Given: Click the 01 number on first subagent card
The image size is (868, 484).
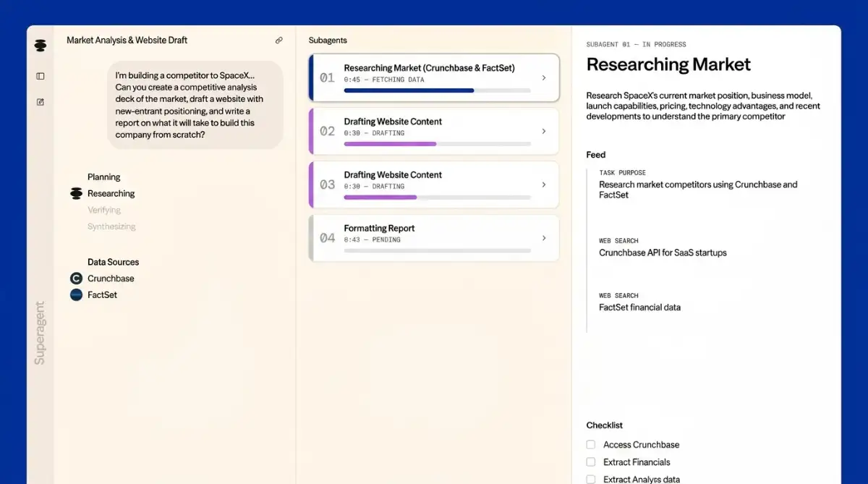Looking at the screenshot, I should click(328, 78).
